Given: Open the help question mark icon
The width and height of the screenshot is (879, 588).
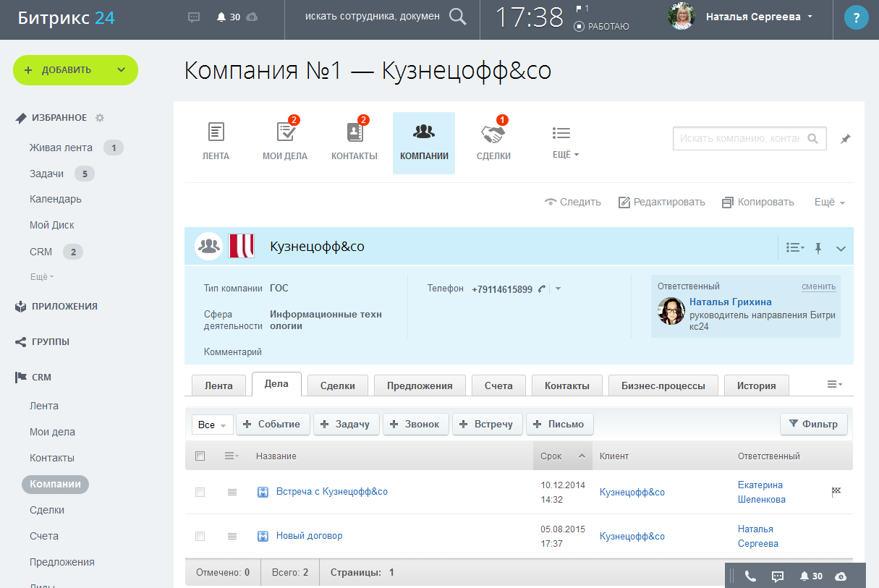Looking at the screenshot, I should click(x=857, y=17).
